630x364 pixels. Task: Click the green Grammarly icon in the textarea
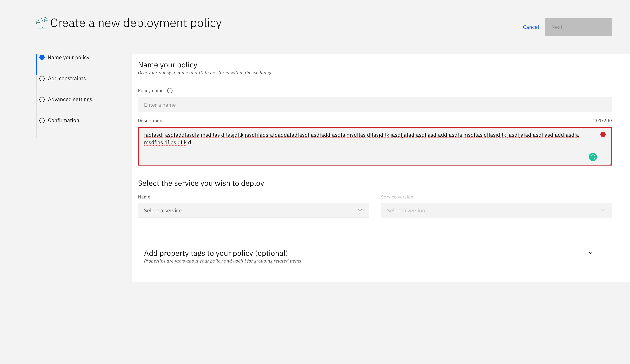(x=593, y=157)
